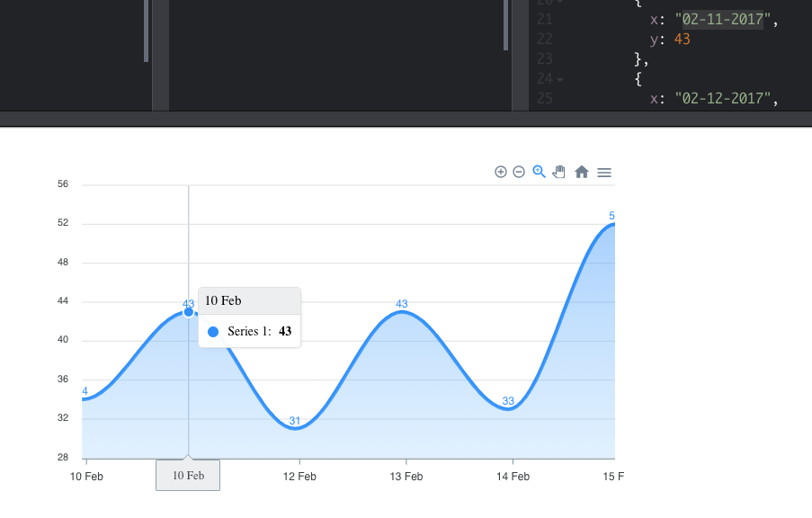This screenshot has height=518, width=812.
Task: Enable the panning hand tool
Action: [x=559, y=171]
